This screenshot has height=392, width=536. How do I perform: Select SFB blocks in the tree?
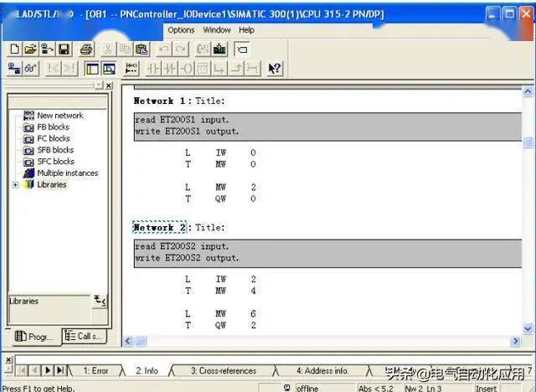[x=55, y=150]
